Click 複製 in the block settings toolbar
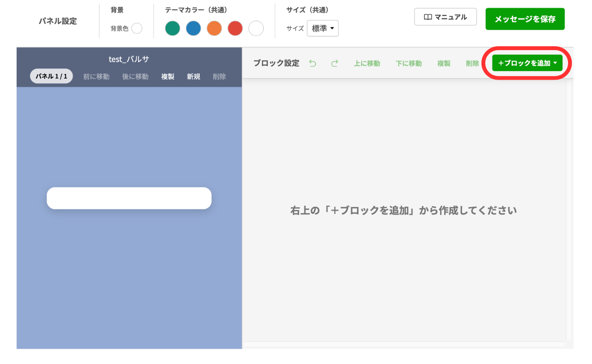This screenshot has height=364, width=592. tap(444, 63)
